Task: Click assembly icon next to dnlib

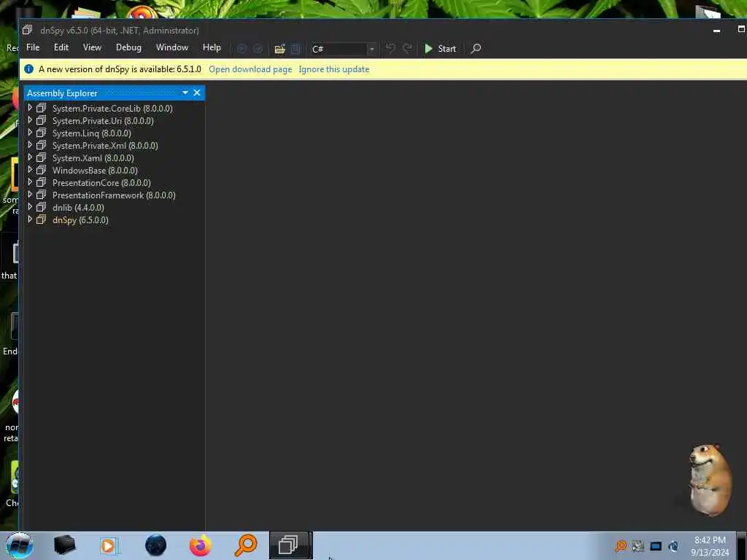Action: pyautogui.click(x=42, y=207)
